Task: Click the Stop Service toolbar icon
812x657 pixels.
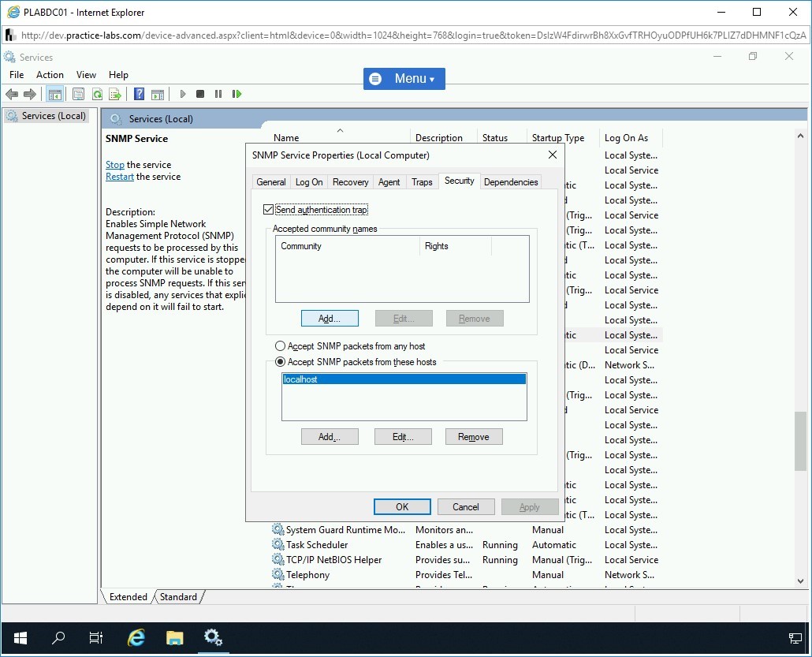Action: point(200,94)
